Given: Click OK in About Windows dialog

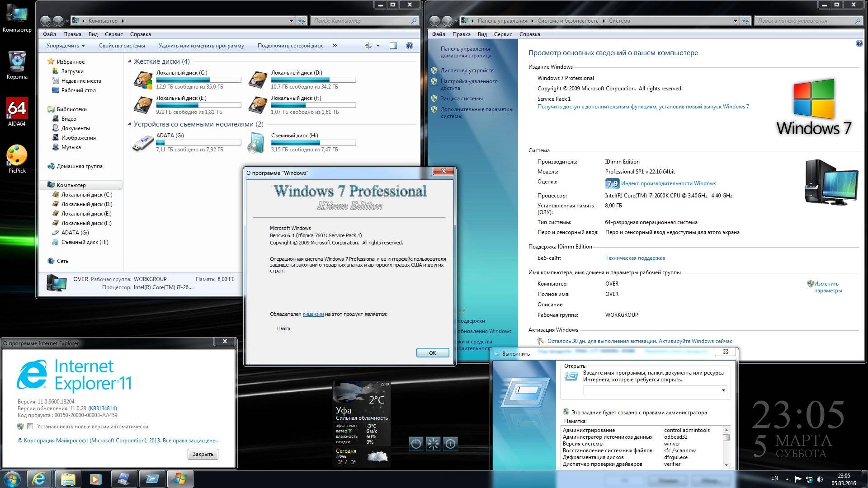Looking at the screenshot, I should (433, 353).
